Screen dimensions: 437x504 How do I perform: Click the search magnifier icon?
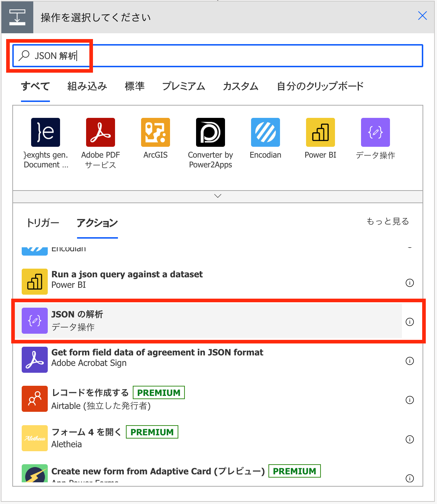(24, 56)
